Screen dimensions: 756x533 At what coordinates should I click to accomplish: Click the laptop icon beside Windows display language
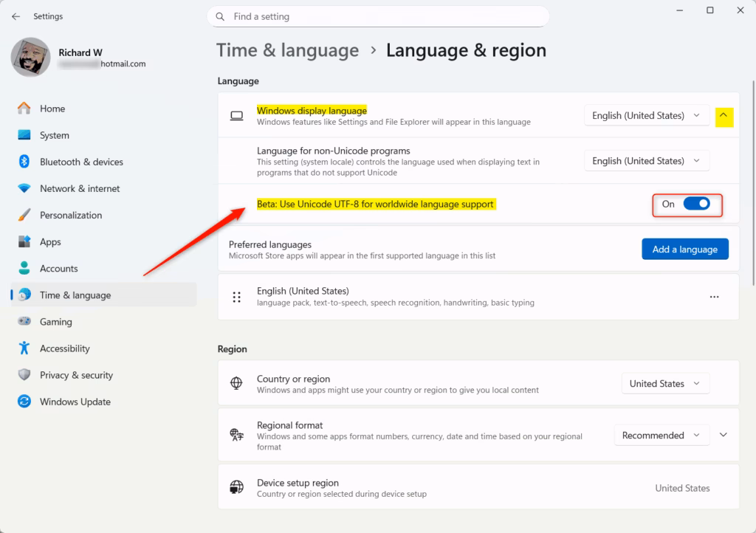pyautogui.click(x=236, y=116)
